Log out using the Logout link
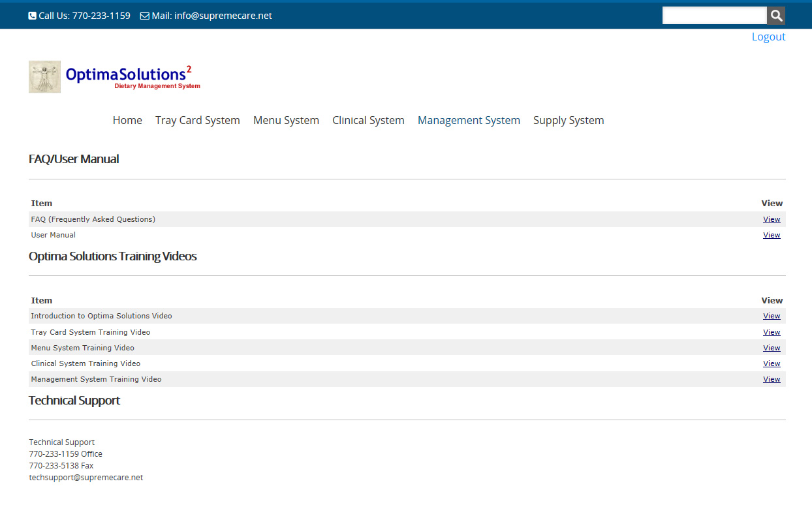Screen dimensions: 812x522 point(768,37)
